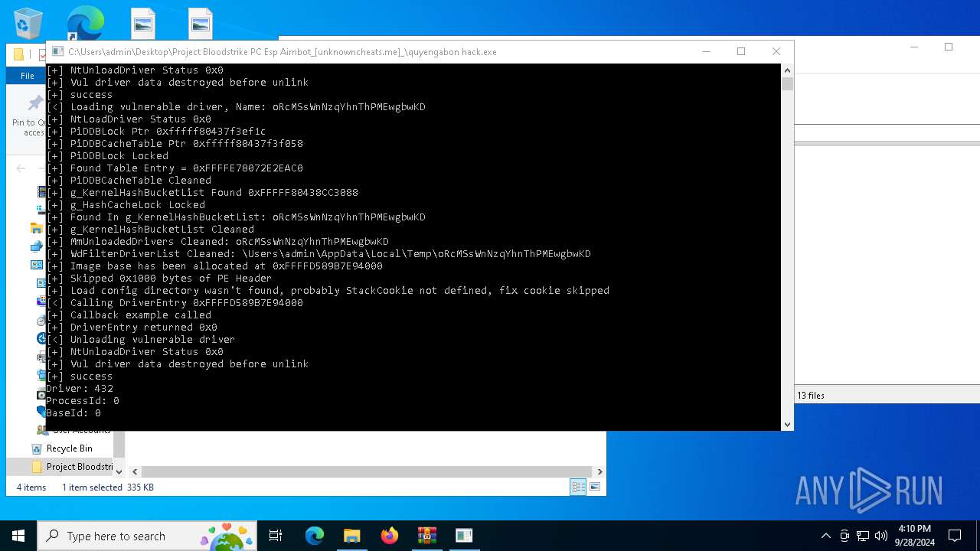Click the network tray icon

click(863, 536)
